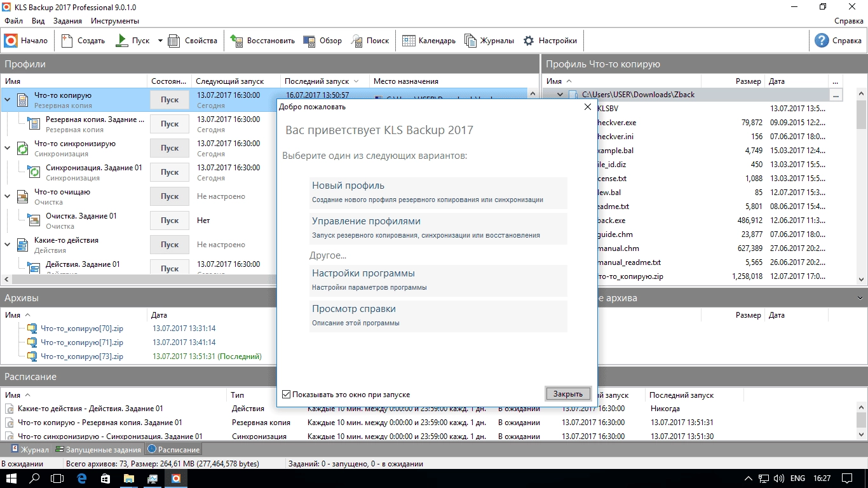This screenshot has width=868, height=488.
Task: Open the dropdown arrow next to toolbar Пуск
Action: pyautogui.click(x=160, y=41)
